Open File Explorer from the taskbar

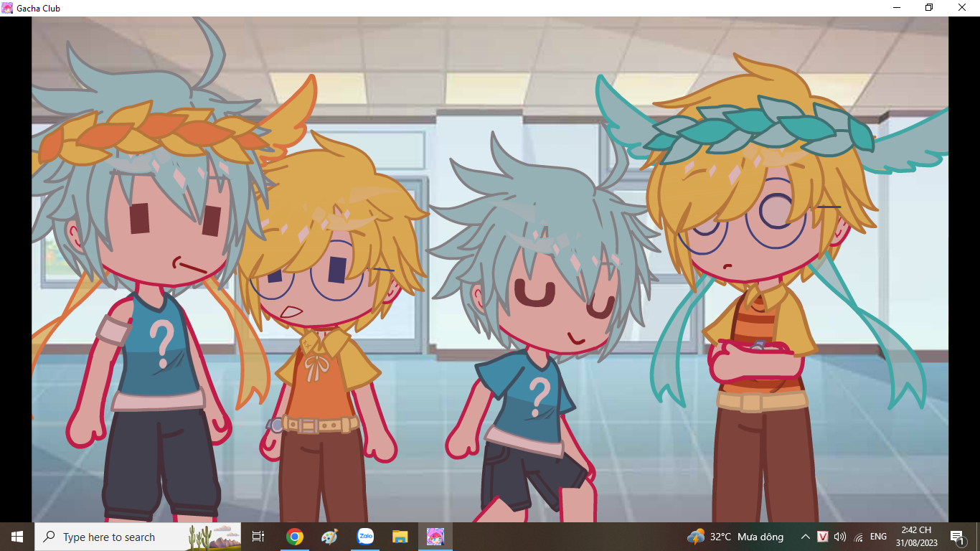pos(400,537)
